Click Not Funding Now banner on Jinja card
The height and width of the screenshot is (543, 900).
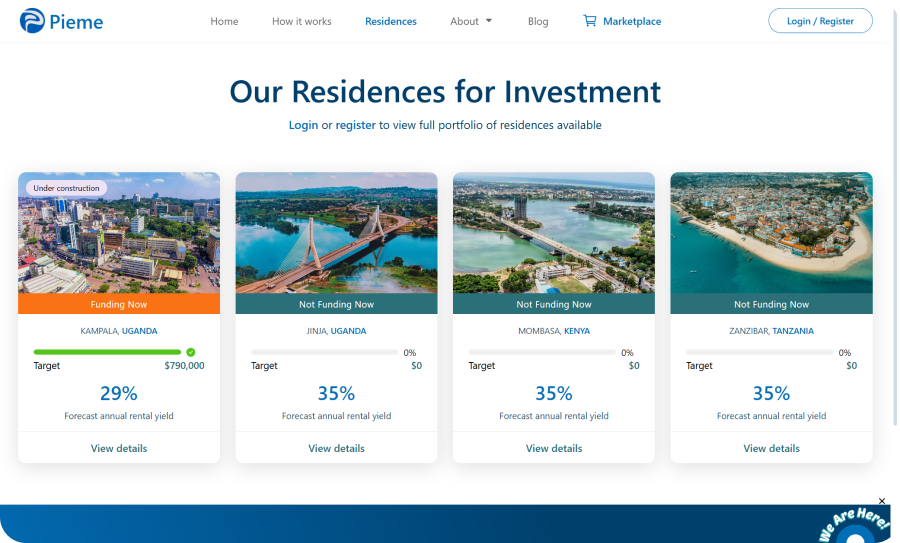336,304
